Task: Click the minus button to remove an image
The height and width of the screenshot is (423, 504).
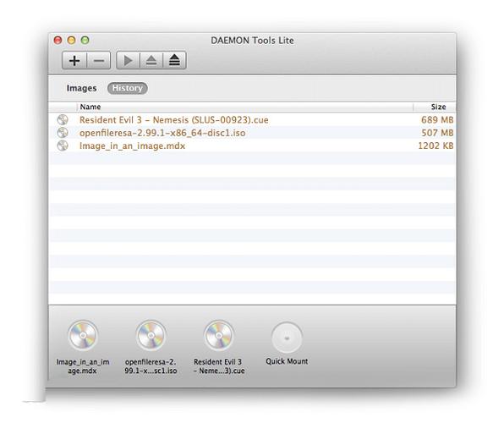Action: (x=99, y=60)
